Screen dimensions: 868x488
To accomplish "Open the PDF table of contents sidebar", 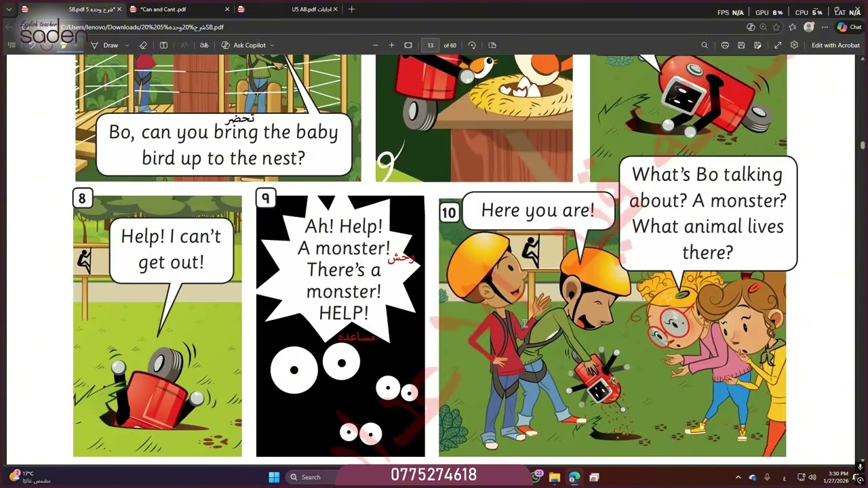I will [x=12, y=45].
